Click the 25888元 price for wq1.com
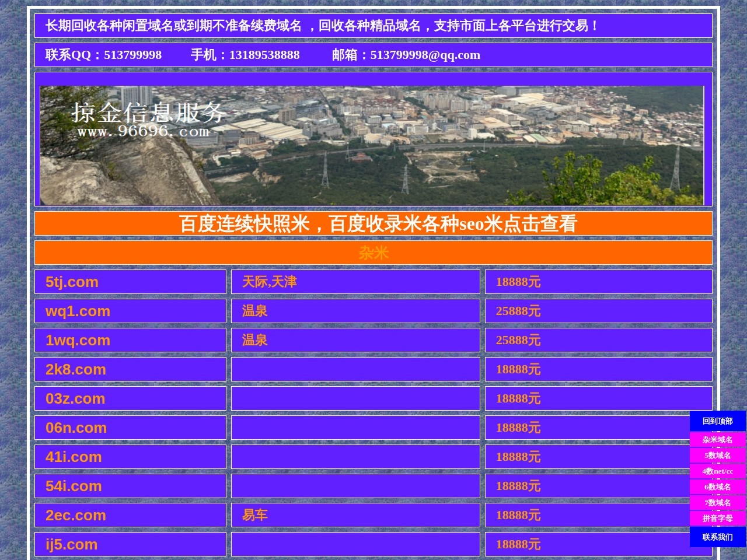The width and height of the screenshot is (747, 560). [x=518, y=311]
